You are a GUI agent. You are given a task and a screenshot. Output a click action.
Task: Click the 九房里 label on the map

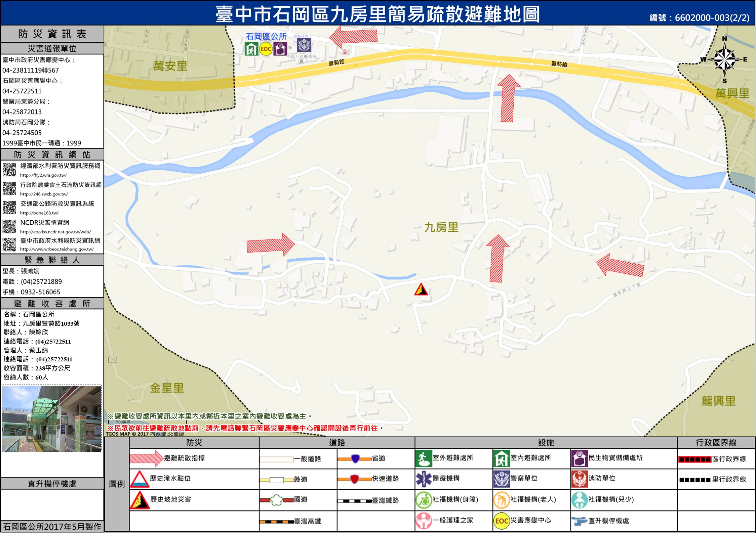tap(441, 227)
